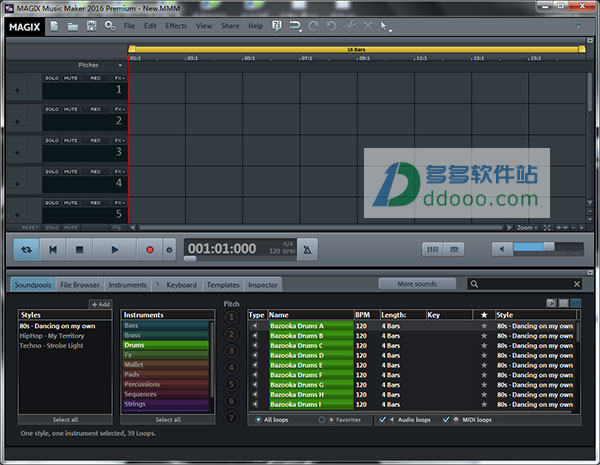Open the Effects menu
Viewport: 600px width, 465px height.
[176, 26]
